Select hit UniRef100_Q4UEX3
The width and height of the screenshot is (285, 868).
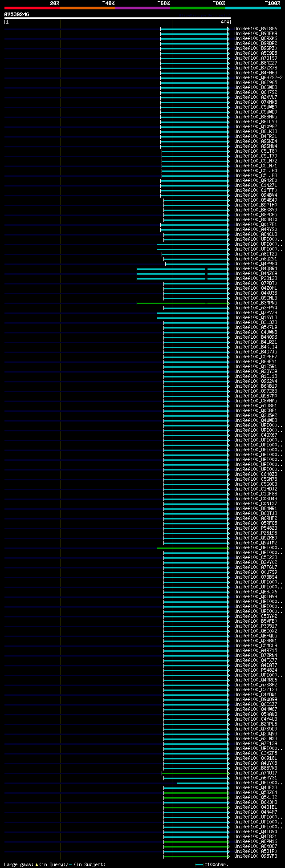256,787
